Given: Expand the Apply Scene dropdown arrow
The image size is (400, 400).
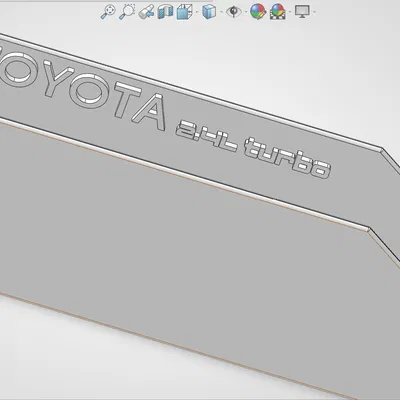Looking at the screenshot, I should [290, 13].
